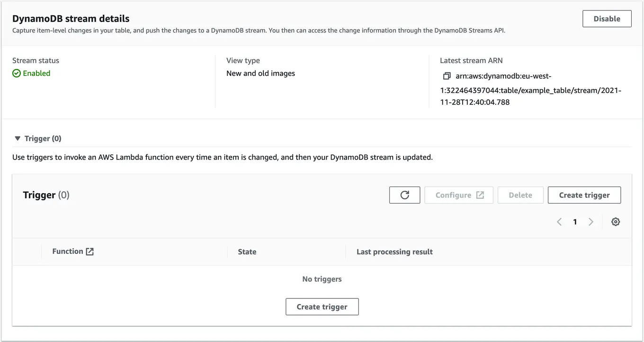
Task: Expand the Trigger disclosure triangle
Action: coord(18,138)
